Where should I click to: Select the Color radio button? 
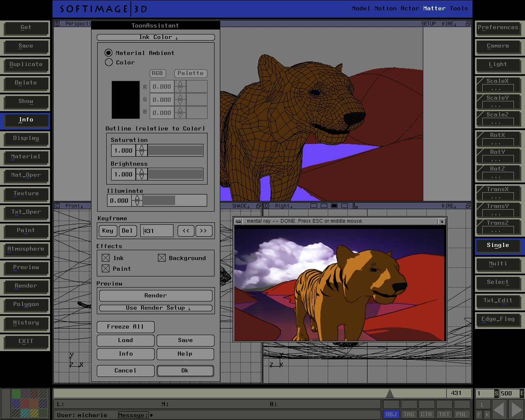[109, 62]
